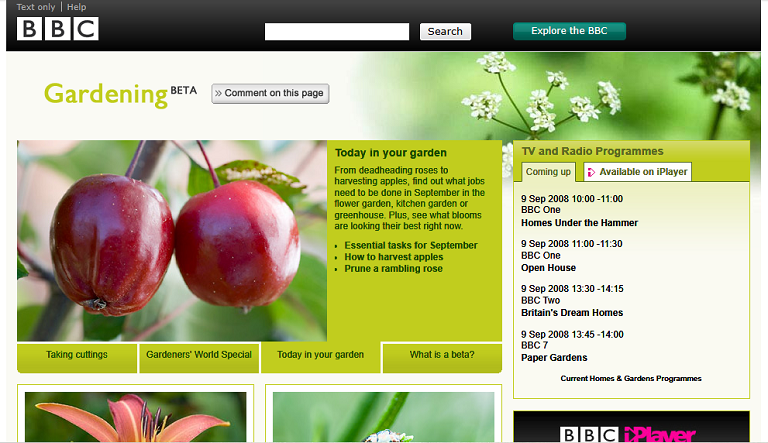This screenshot has width=768, height=443.
Task: Click the 9 Sep 2008 10:00 -11:00 text
Action: (x=572, y=199)
